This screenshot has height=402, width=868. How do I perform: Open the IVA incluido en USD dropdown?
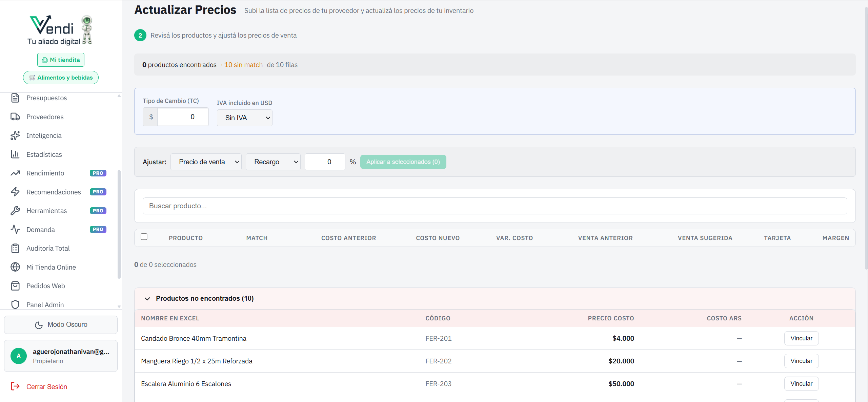click(x=244, y=118)
